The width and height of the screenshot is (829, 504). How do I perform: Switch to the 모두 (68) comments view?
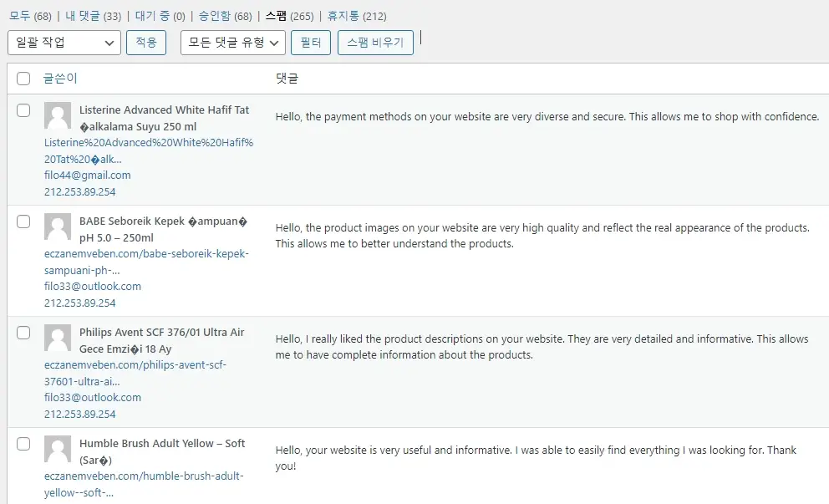30,16
